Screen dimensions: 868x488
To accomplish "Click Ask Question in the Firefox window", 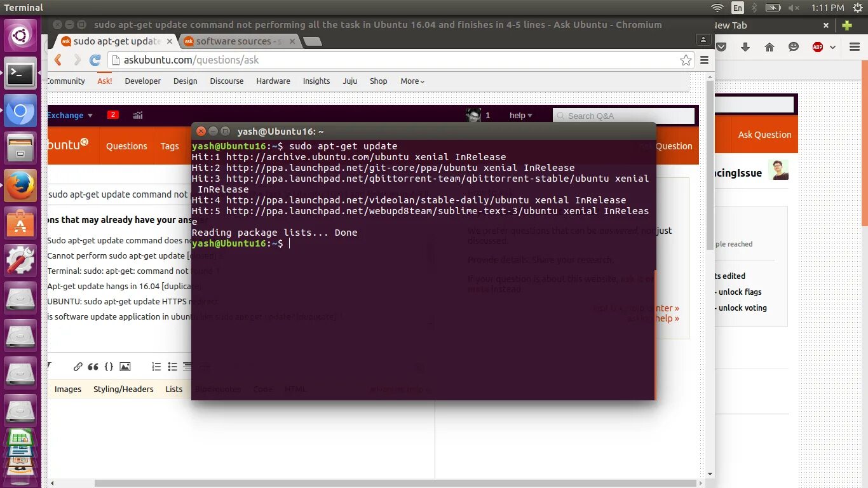I will [764, 135].
